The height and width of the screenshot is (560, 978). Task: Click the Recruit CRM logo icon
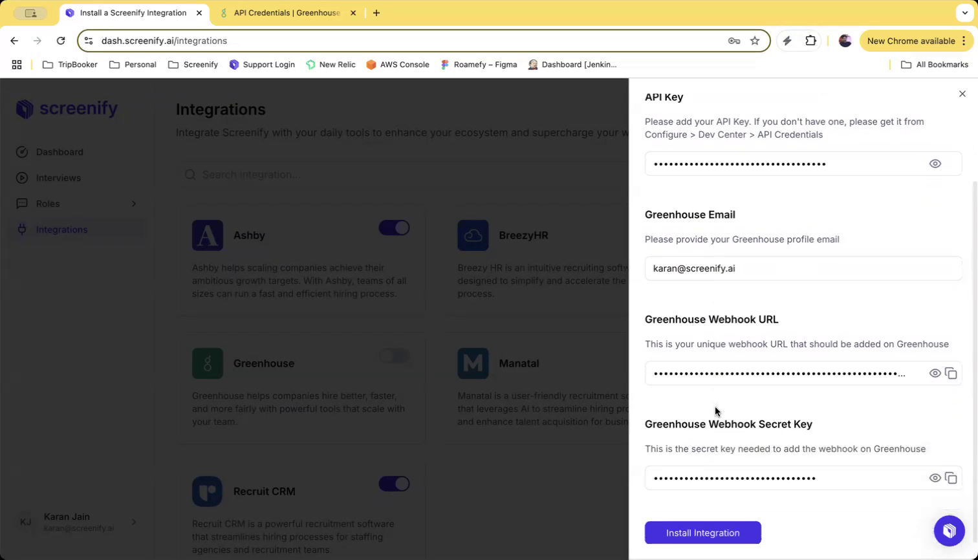[x=208, y=491]
